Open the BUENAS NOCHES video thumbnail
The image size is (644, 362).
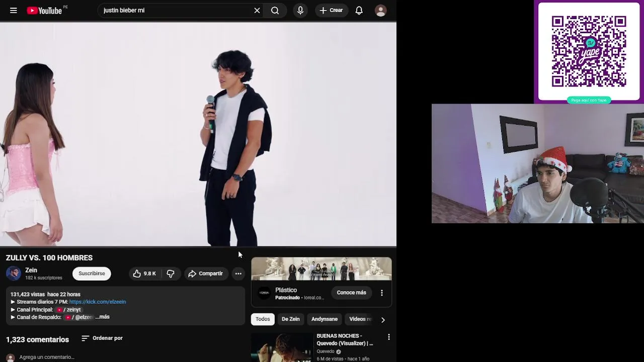tap(282, 347)
